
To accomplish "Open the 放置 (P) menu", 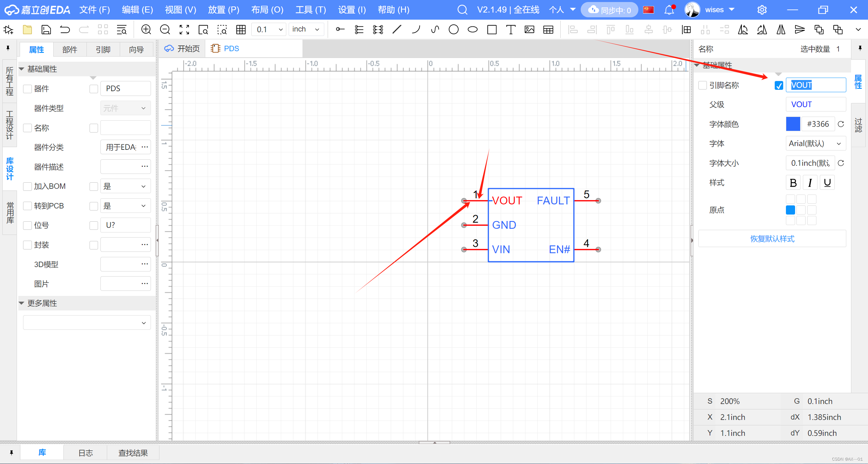I will (x=224, y=10).
